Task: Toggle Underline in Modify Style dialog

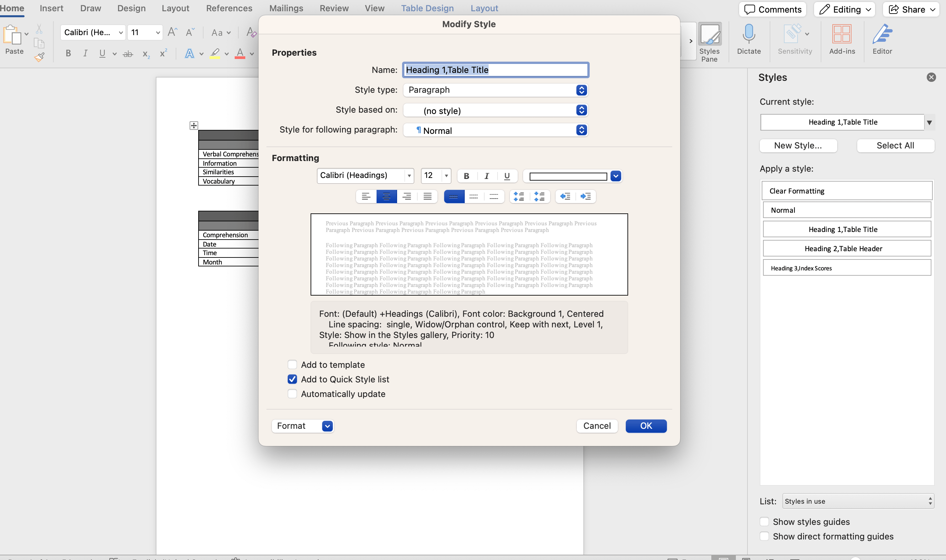Action: (x=507, y=176)
